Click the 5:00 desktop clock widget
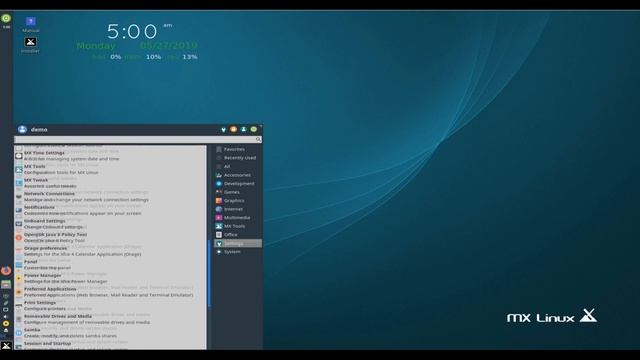This screenshot has height=360, width=640. (x=132, y=32)
